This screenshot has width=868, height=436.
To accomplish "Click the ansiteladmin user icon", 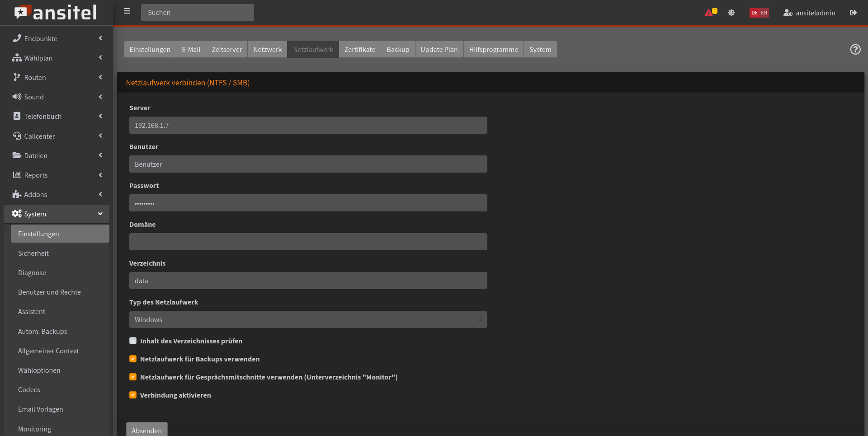I will [x=788, y=13].
